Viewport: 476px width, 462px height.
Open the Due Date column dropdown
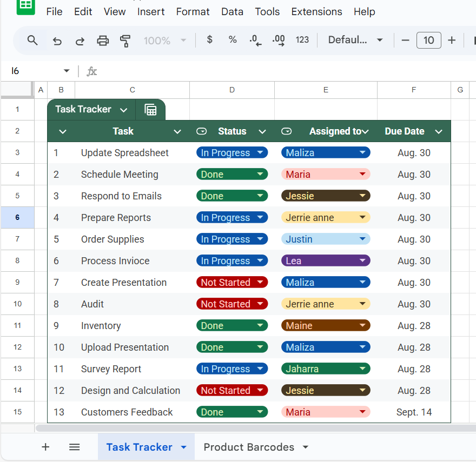point(439,132)
